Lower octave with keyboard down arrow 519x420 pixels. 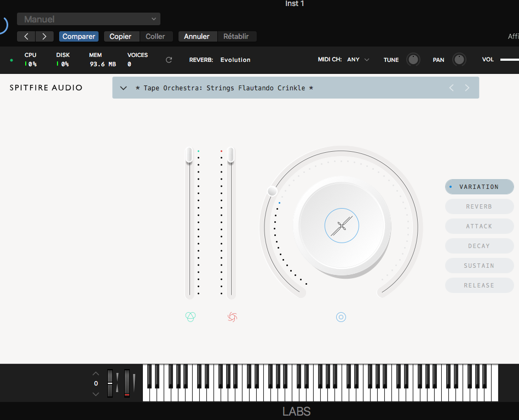(x=96, y=394)
